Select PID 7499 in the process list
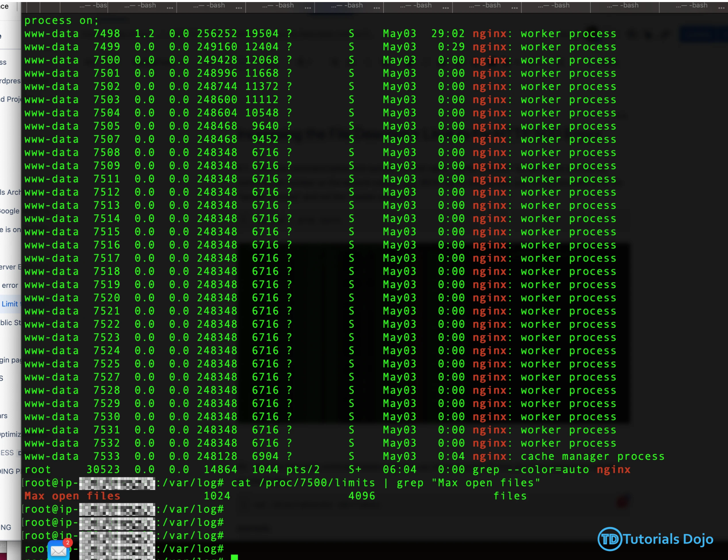The width and height of the screenshot is (728, 560). tap(107, 47)
